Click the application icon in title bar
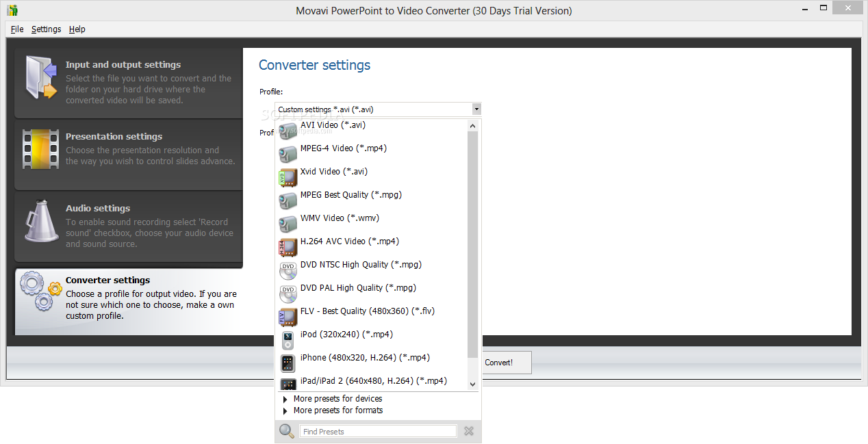868x444 pixels. click(x=12, y=10)
